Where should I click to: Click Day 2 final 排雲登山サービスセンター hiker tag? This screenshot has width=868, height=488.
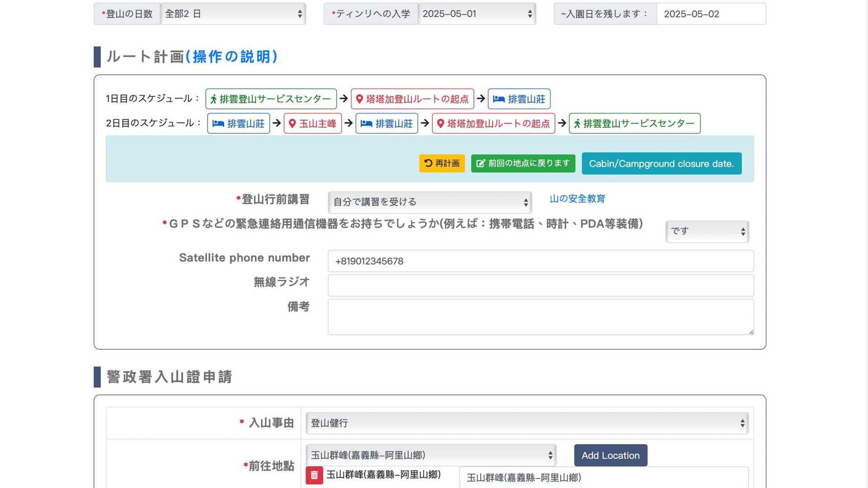click(634, 123)
